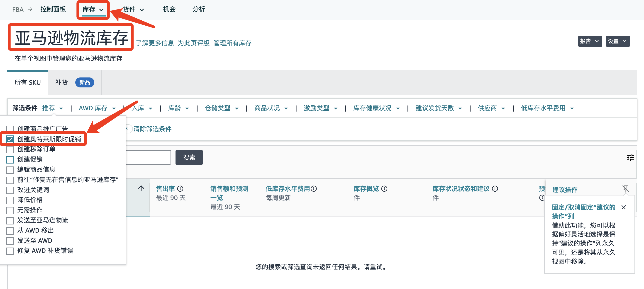Click the 了解更多信息 link
This screenshot has height=289, width=644.
(x=155, y=43)
